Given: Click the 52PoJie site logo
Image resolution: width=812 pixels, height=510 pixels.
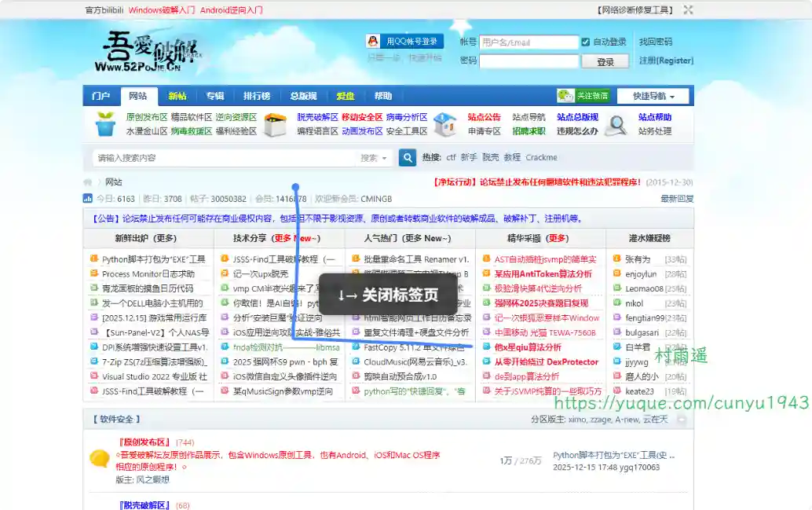Looking at the screenshot, I should pyautogui.click(x=149, y=51).
